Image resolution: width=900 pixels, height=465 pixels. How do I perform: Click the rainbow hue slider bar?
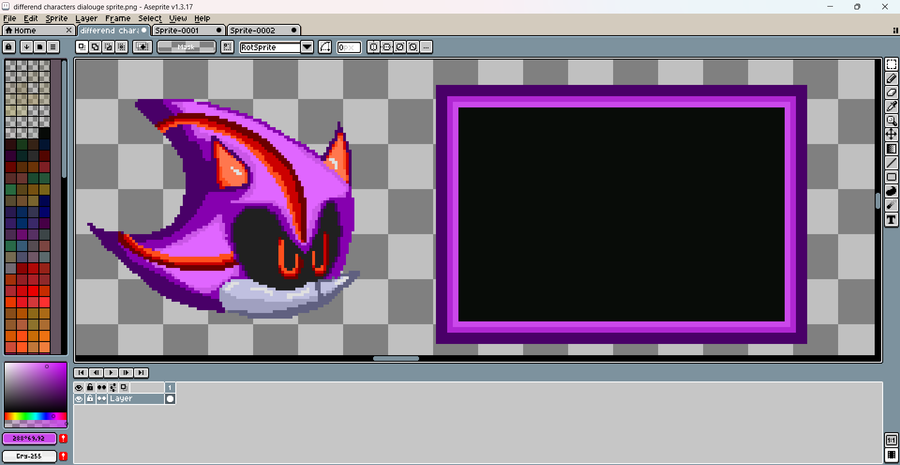[x=36, y=416]
